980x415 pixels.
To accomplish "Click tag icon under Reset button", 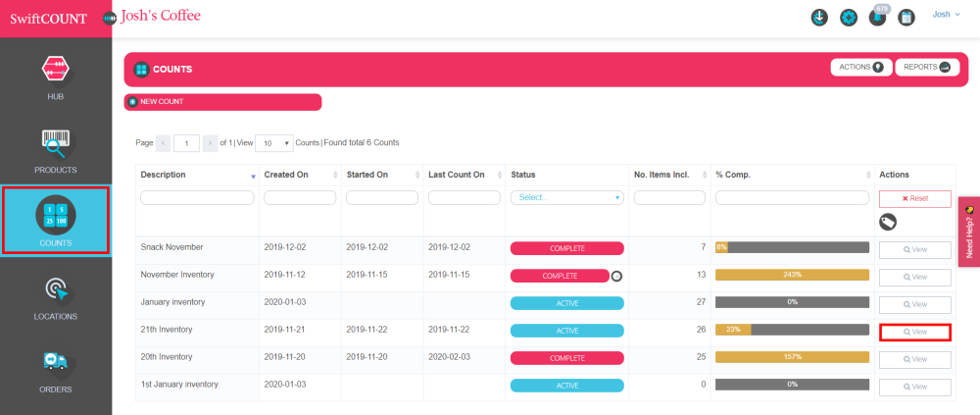I will (888, 222).
